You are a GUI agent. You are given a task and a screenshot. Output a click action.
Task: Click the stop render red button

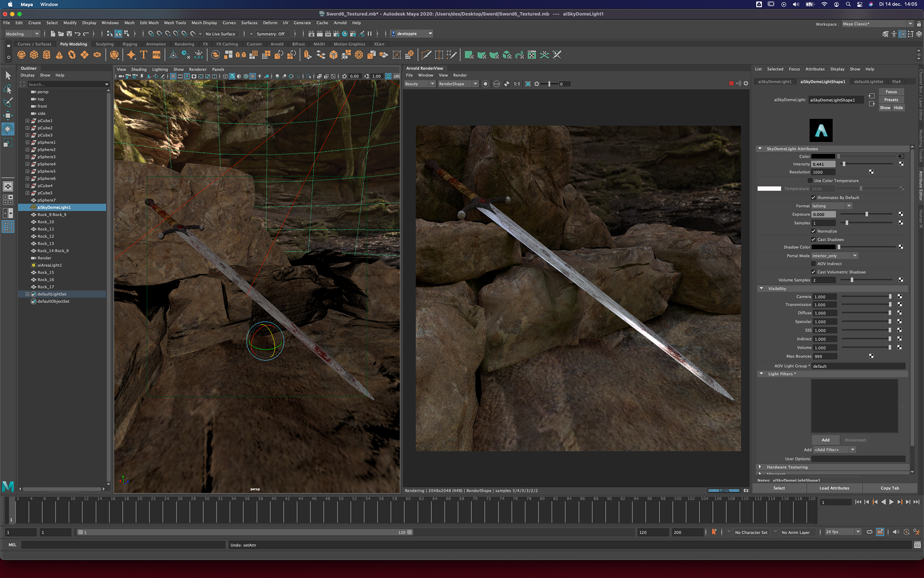coord(731,84)
